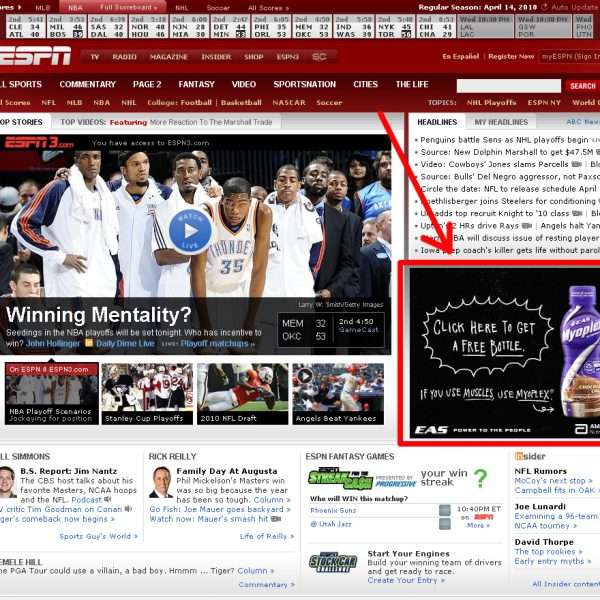The height and width of the screenshot is (600, 600).
Task: Click the Register Now link
Action: pyautogui.click(x=511, y=57)
